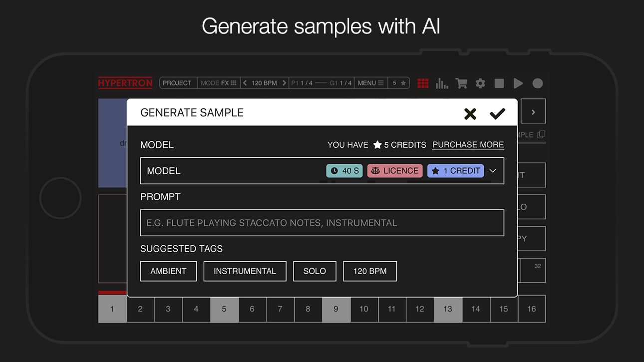Toggle sequencer step 5
Screen dimensions: 644x362
coord(224,309)
